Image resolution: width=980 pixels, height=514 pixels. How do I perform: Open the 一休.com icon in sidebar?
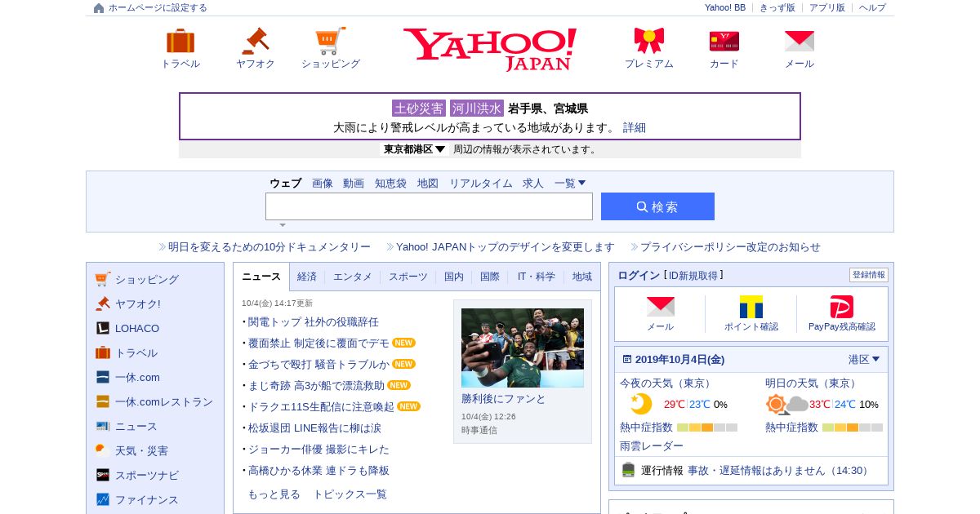point(102,377)
